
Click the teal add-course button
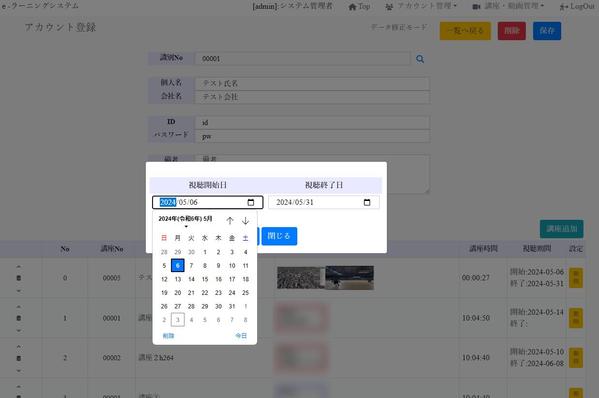(x=561, y=229)
